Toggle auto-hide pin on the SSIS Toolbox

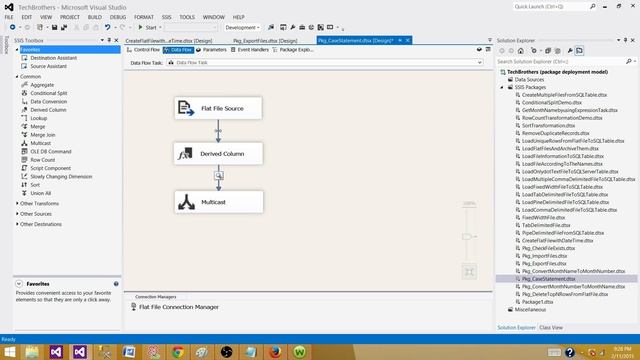(x=109, y=40)
